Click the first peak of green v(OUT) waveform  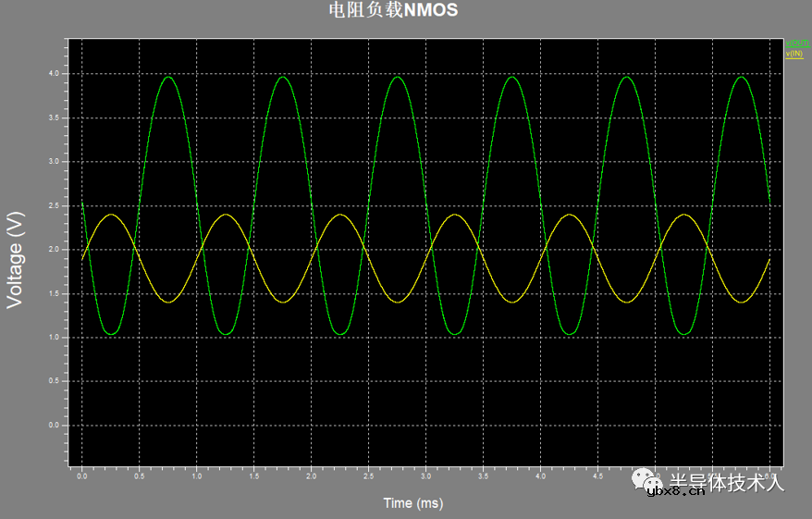coord(167,77)
